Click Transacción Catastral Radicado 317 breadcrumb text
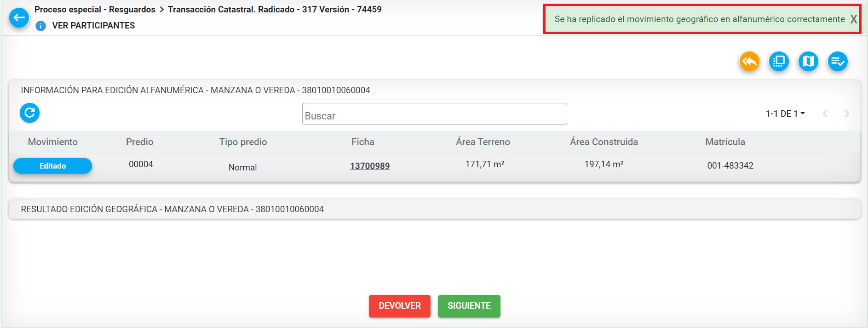868x328 pixels. click(x=275, y=9)
